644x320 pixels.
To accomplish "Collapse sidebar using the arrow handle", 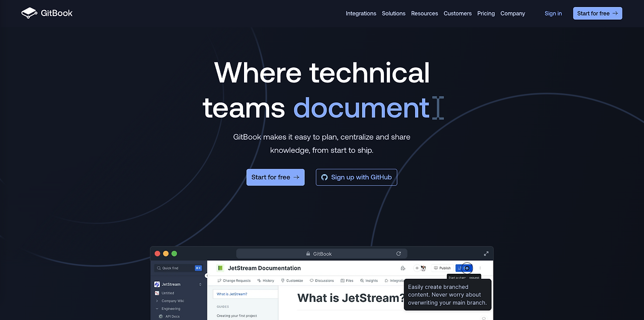I will coord(206,275).
